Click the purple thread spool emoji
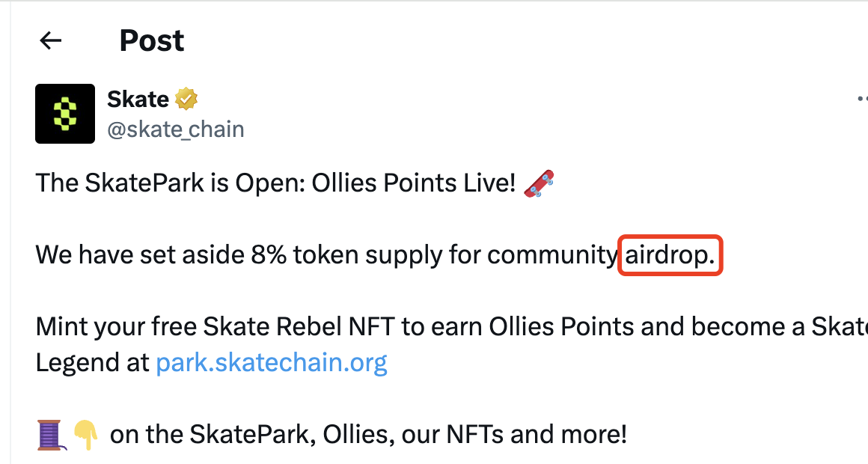 (x=50, y=435)
